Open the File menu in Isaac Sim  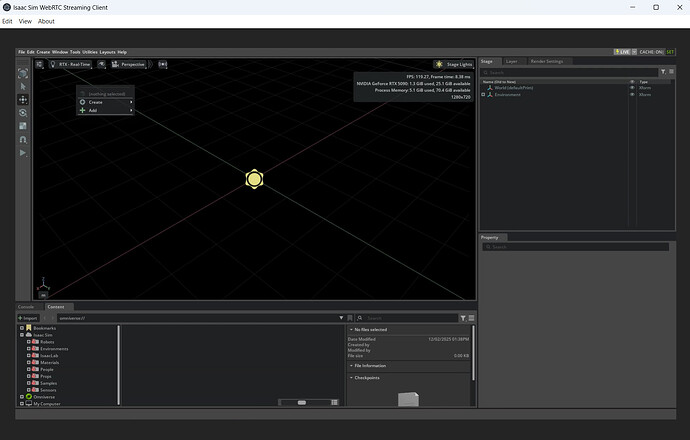click(x=21, y=52)
